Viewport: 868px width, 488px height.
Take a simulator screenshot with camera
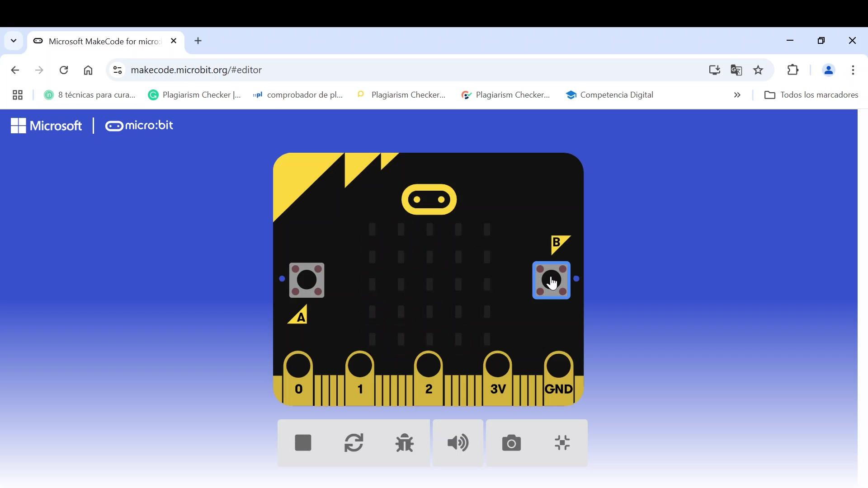tap(511, 443)
